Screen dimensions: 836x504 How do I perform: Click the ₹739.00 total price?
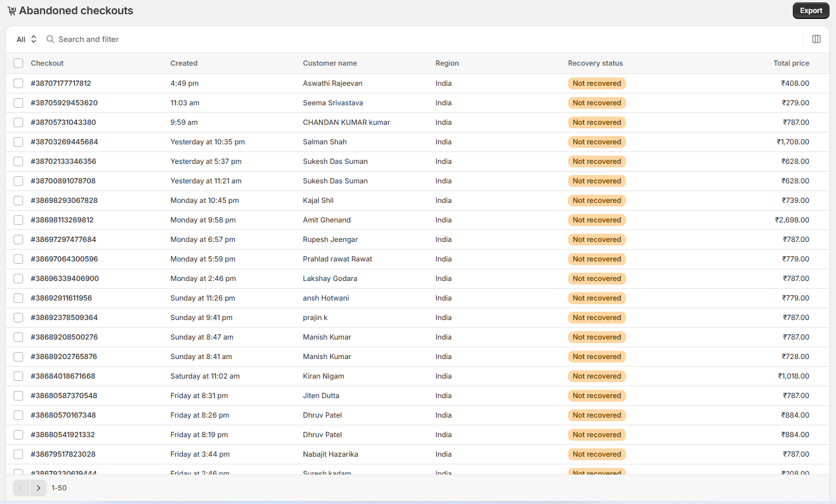(796, 201)
